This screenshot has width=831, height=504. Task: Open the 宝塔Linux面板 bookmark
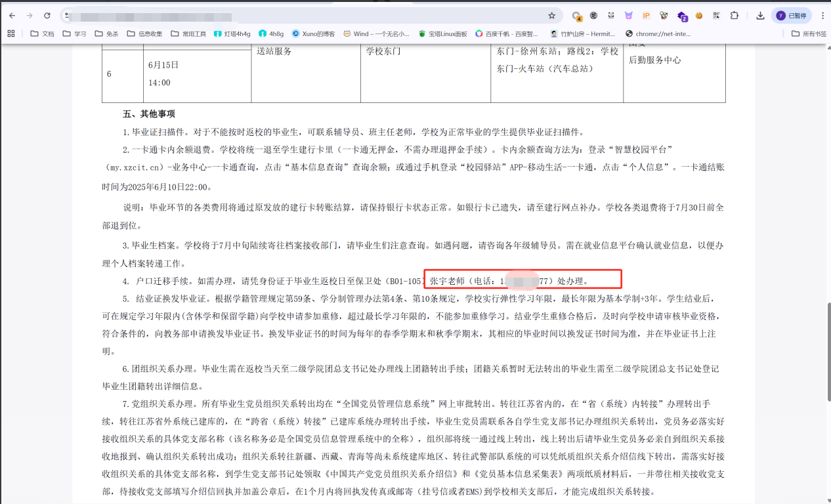pyautogui.click(x=442, y=33)
